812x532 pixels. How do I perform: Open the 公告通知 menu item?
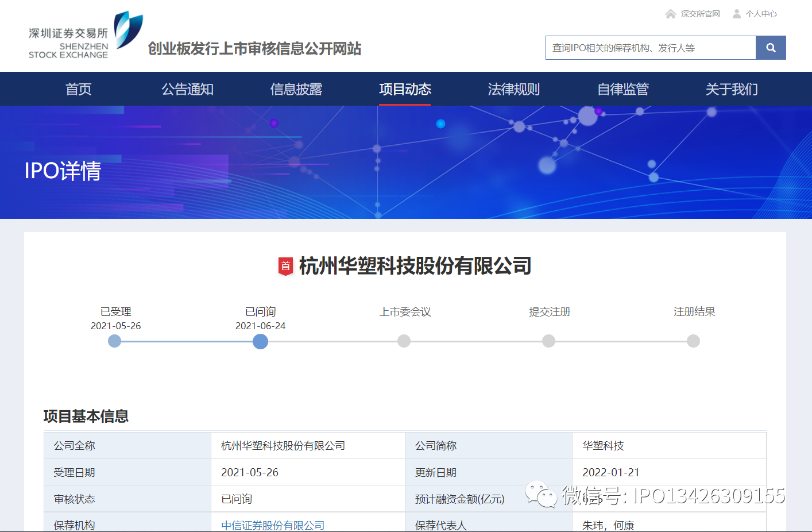point(188,89)
